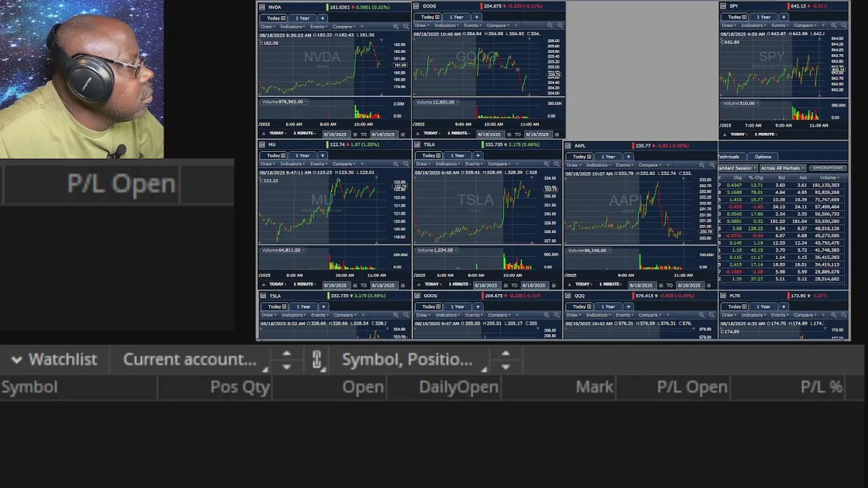Viewport: 868px width, 488px height.
Task: Open the Current account selector
Action: coord(189,359)
